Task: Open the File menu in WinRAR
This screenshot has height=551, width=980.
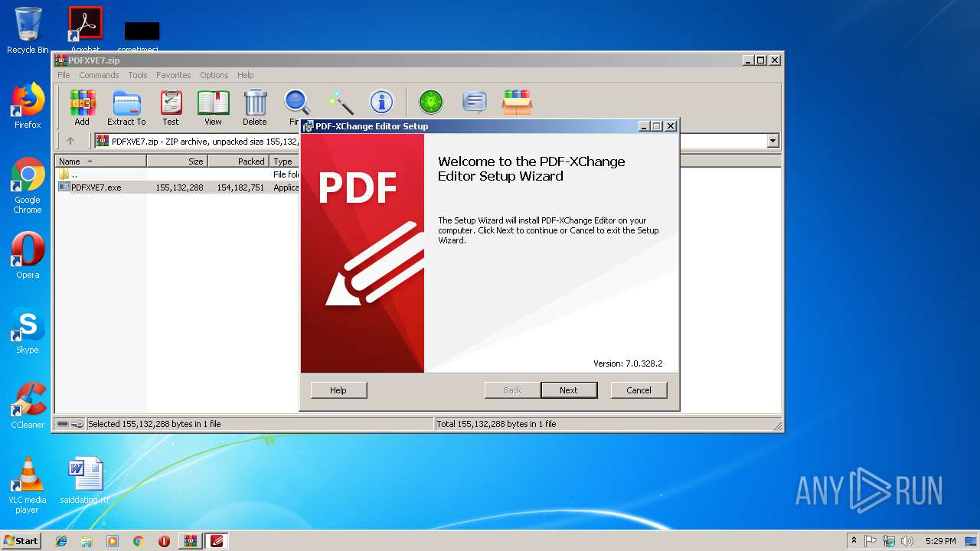Action: pos(64,75)
